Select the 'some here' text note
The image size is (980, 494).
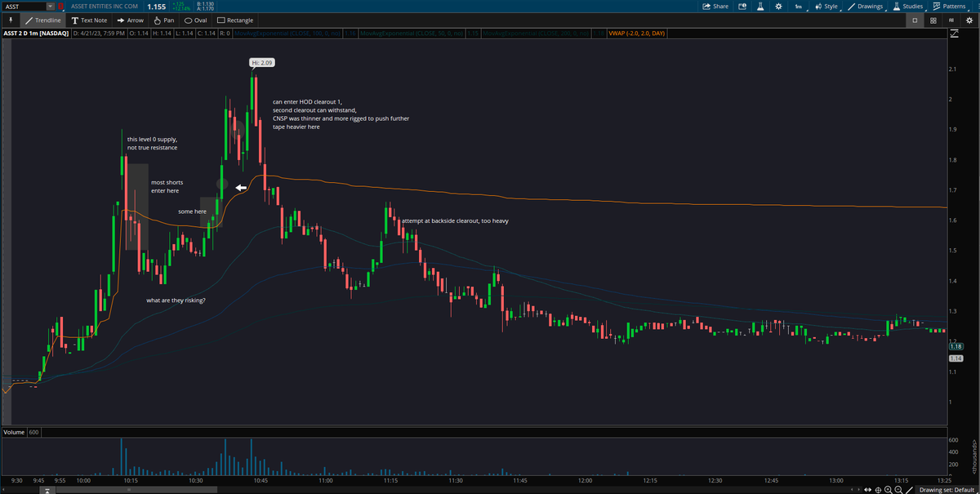coord(192,211)
